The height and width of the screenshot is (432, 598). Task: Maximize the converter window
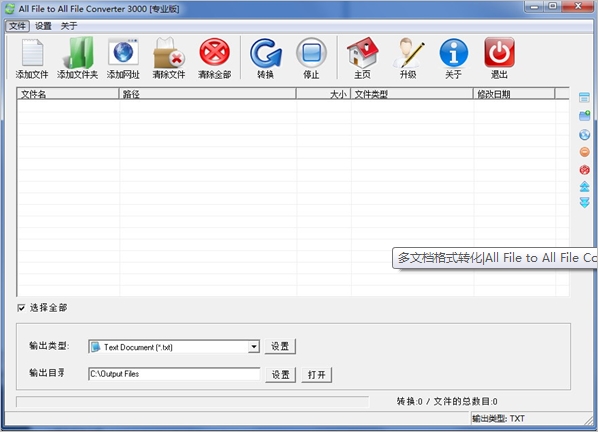coord(552,6)
